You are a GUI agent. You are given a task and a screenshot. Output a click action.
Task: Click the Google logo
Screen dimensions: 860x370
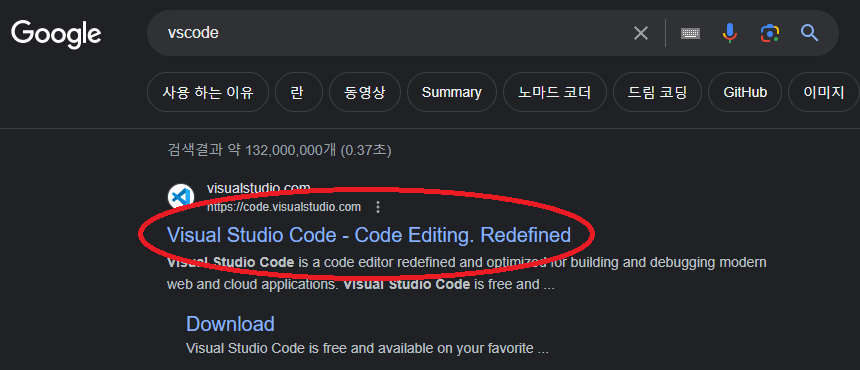pos(56,34)
